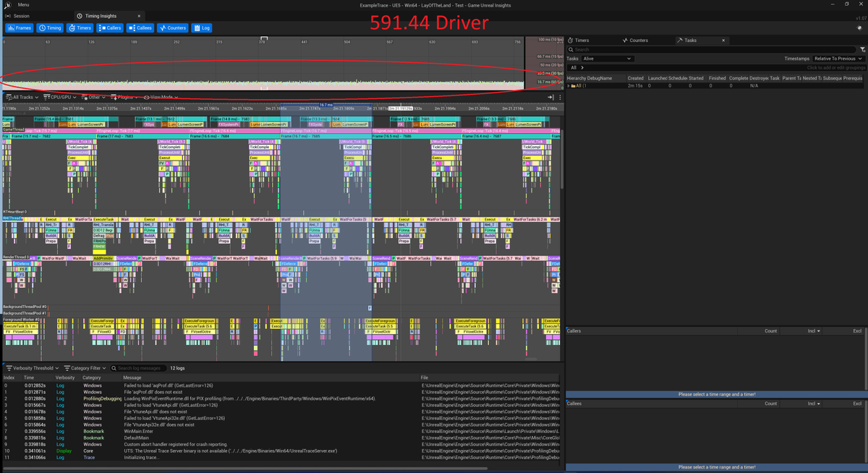Select log row 'WinMain.Enter'
This screenshot has height=473, width=868.
click(138, 431)
